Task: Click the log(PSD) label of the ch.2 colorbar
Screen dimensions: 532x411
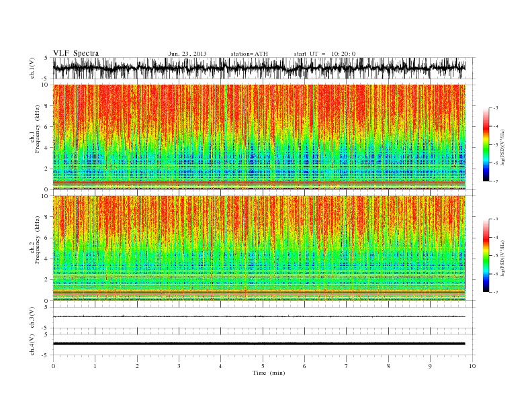Action: [x=503, y=259]
